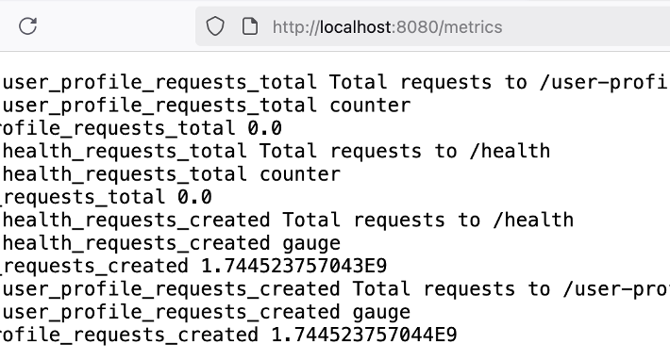
Task: Reload the page with the refresh icon
Action: pyautogui.click(x=28, y=26)
